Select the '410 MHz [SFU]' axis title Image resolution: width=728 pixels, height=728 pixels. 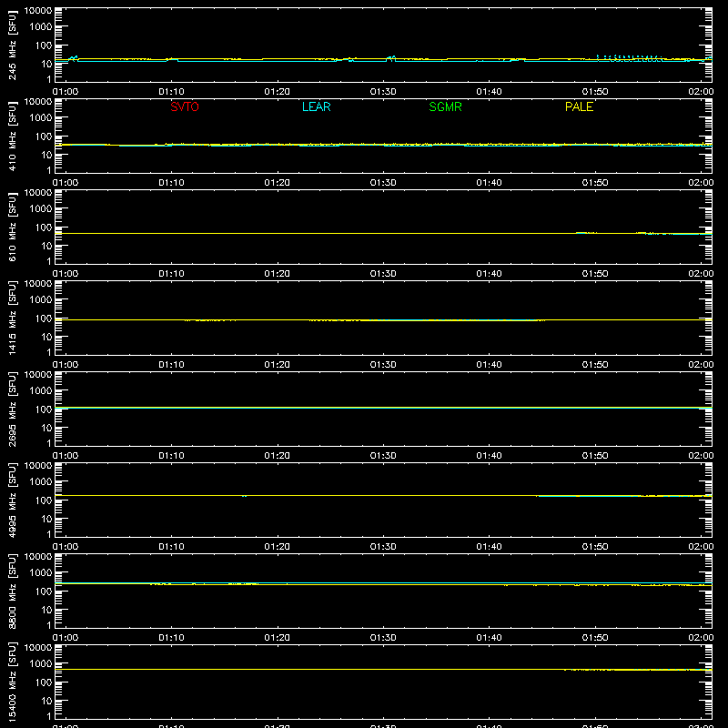(12, 136)
